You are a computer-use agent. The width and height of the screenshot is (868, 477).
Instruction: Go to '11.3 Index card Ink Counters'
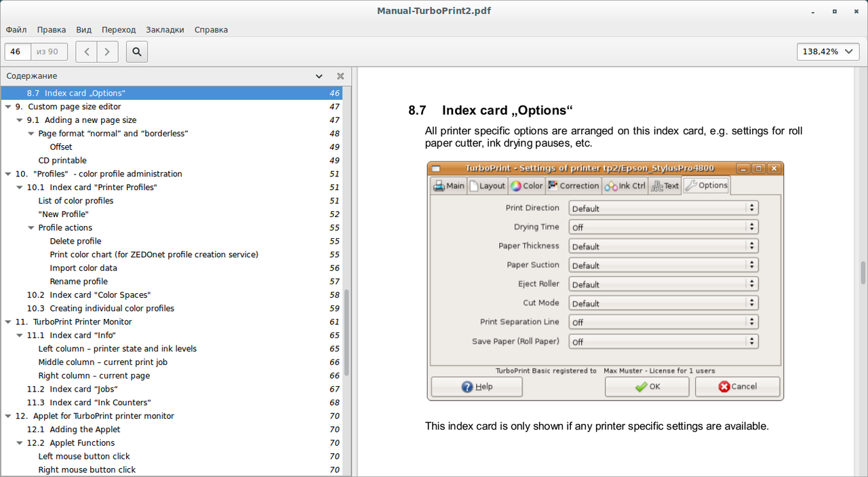tap(89, 402)
